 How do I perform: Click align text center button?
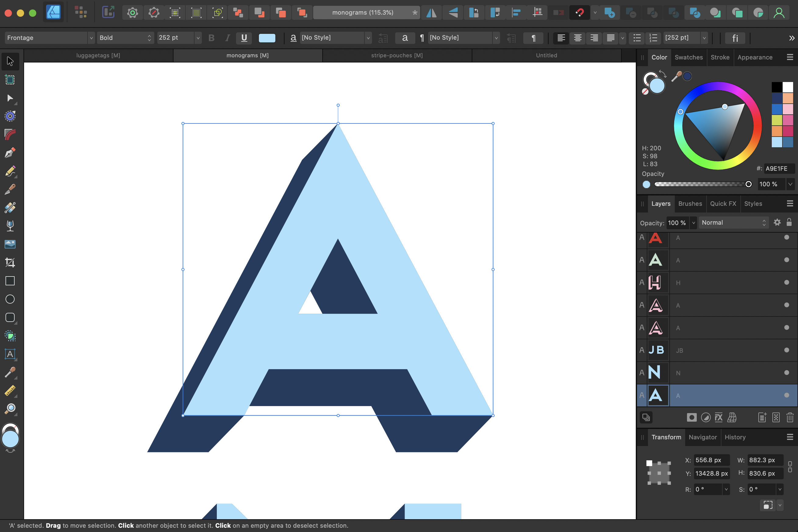[578, 38]
